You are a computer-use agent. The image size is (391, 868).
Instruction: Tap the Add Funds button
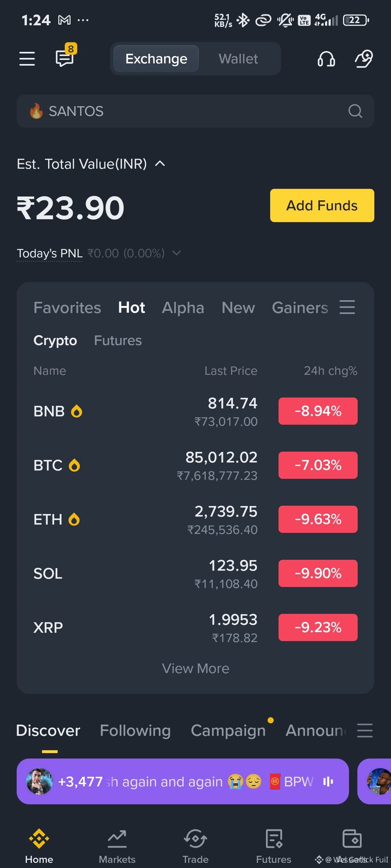tap(322, 205)
